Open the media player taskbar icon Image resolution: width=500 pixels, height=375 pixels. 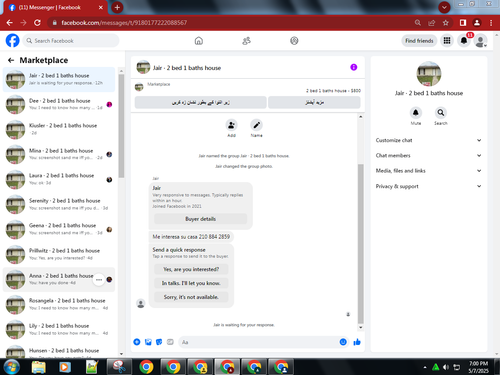[x=65, y=367]
